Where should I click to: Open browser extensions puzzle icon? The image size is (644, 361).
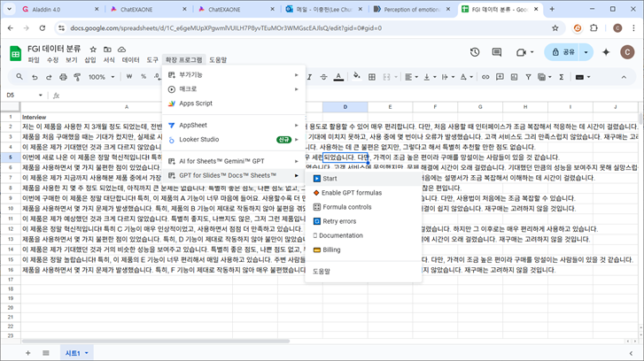[x=594, y=28]
